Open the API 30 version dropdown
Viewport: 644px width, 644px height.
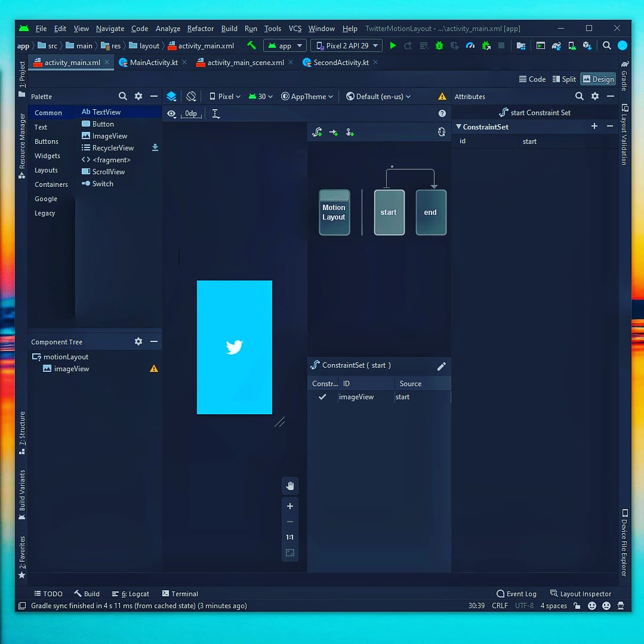pyautogui.click(x=261, y=97)
